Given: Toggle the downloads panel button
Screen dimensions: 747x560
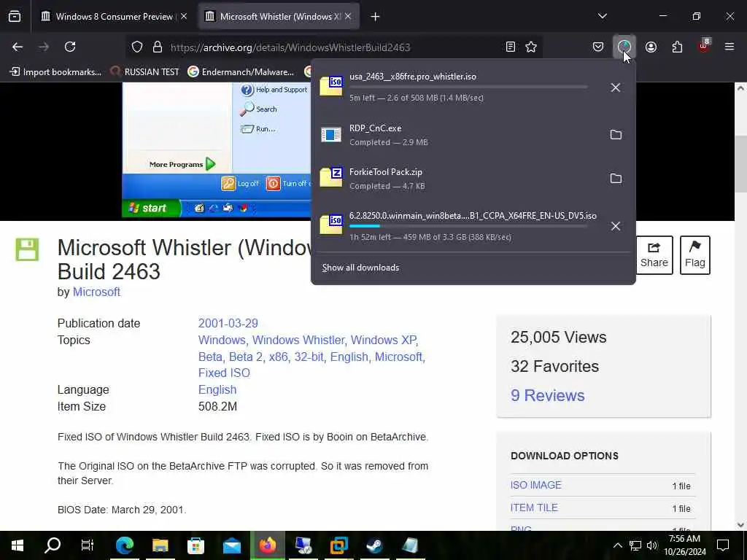Looking at the screenshot, I should [x=624, y=47].
